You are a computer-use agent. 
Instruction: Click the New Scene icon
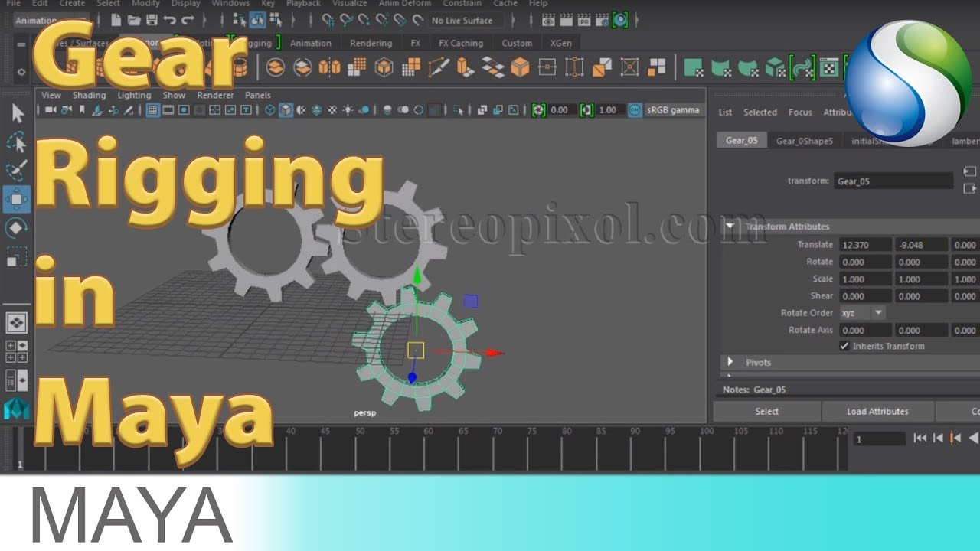point(117,20)
